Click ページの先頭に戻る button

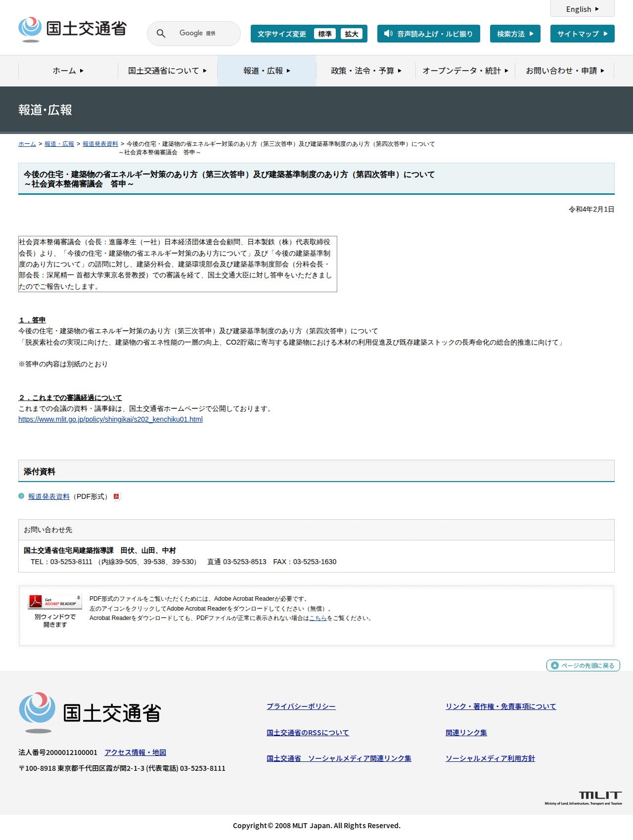[x=583, y=665]
